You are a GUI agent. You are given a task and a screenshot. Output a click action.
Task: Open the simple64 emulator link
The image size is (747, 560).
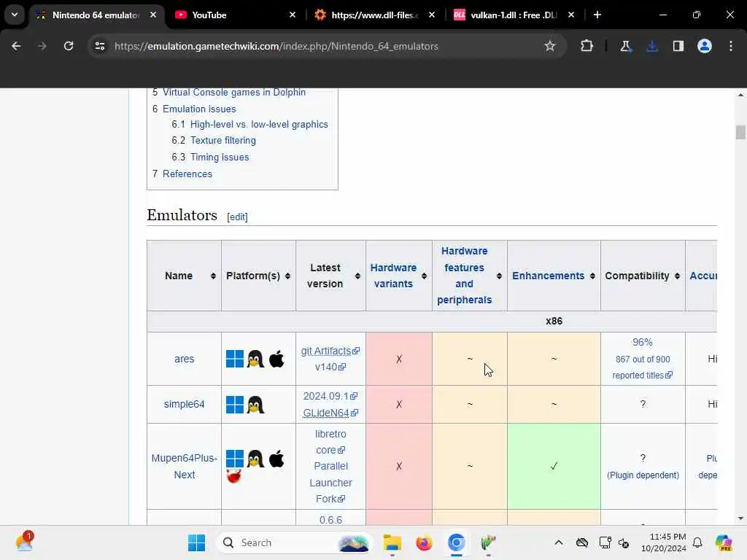click(x=184, y=404)
